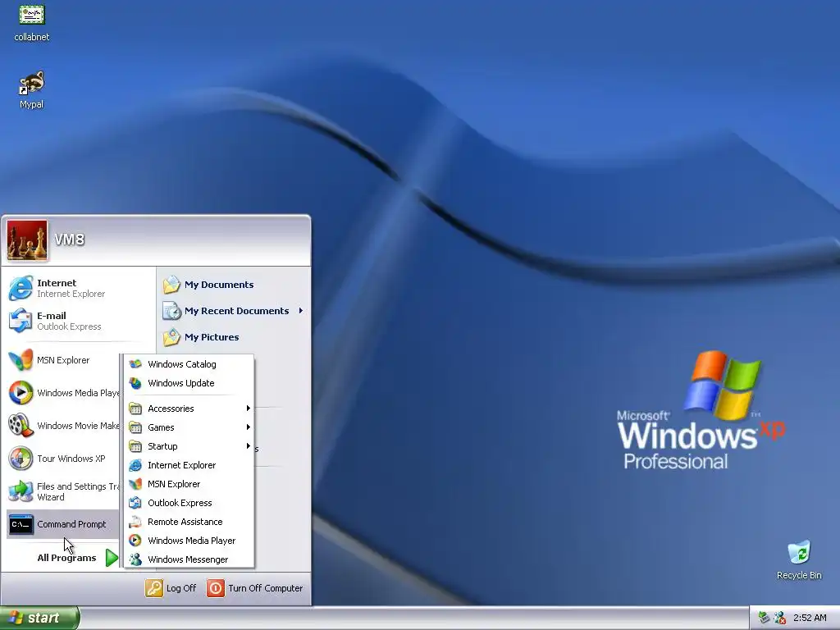840x630 pixels.
Task: Open Remote Assistance from programs list
Action: 189,521
